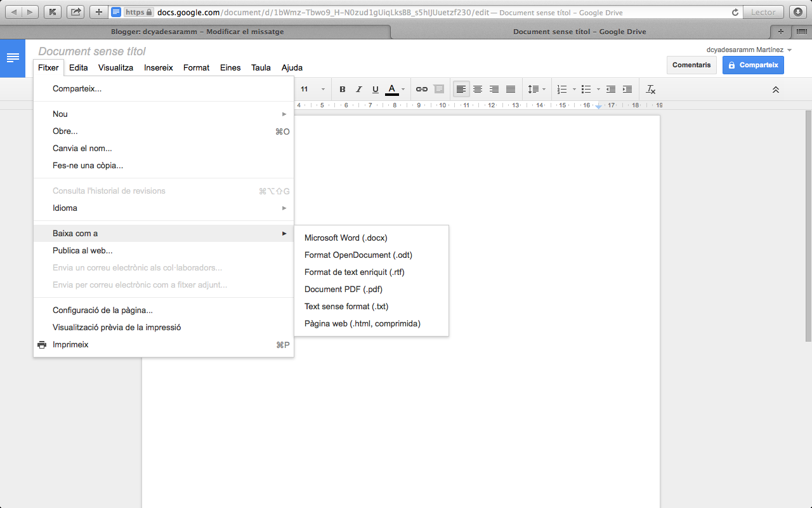
Task: Insert a link with the chain icon
Action: (422, 90)
